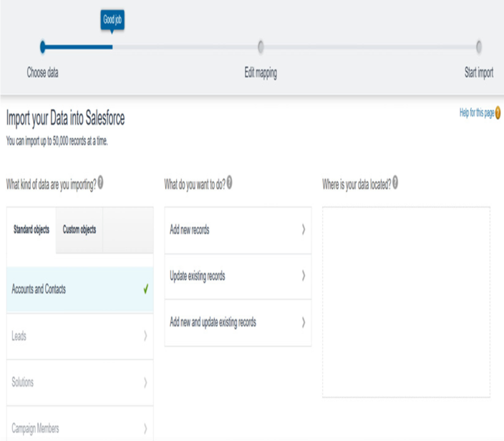Click the Start import step marker
The height and width of the screenshot is (441, 504).
(x=479, y=47)
